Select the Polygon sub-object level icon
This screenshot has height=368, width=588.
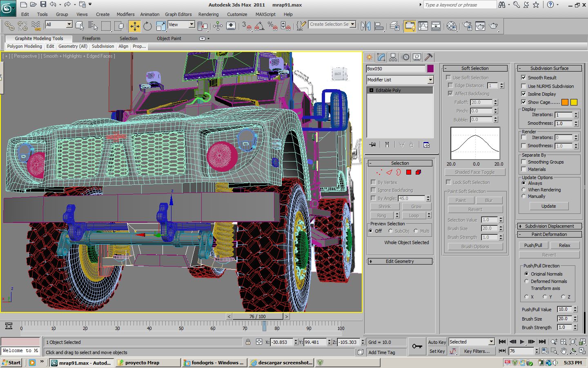(x=408, y=172)
